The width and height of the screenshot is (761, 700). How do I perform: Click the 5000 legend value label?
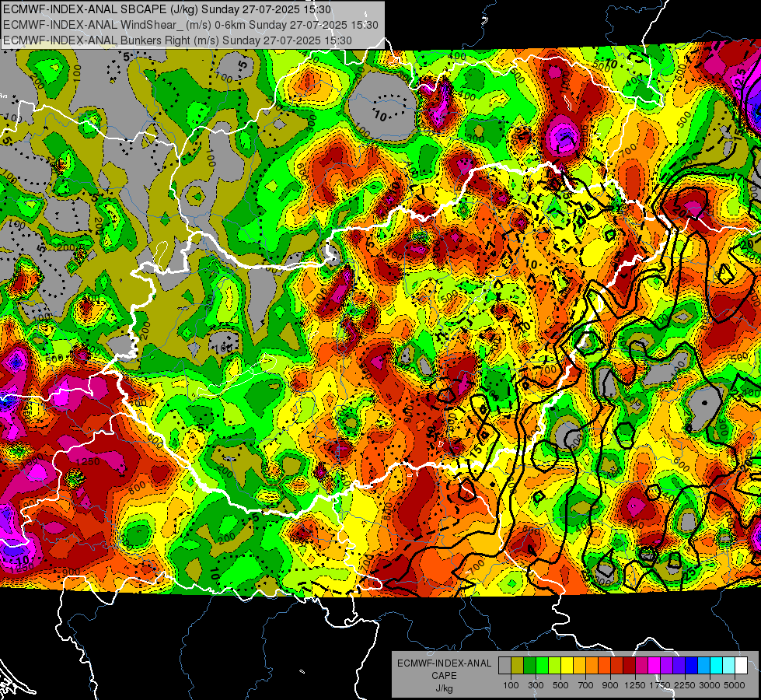click(x=735, y=685)
